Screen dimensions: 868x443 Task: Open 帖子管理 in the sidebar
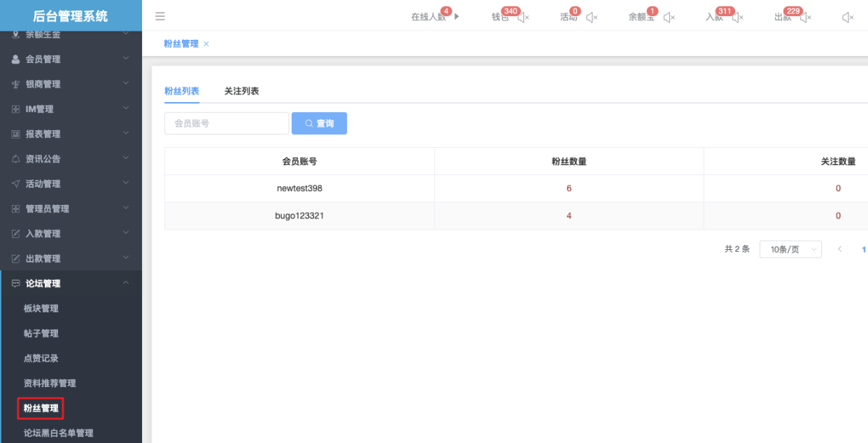41,333
